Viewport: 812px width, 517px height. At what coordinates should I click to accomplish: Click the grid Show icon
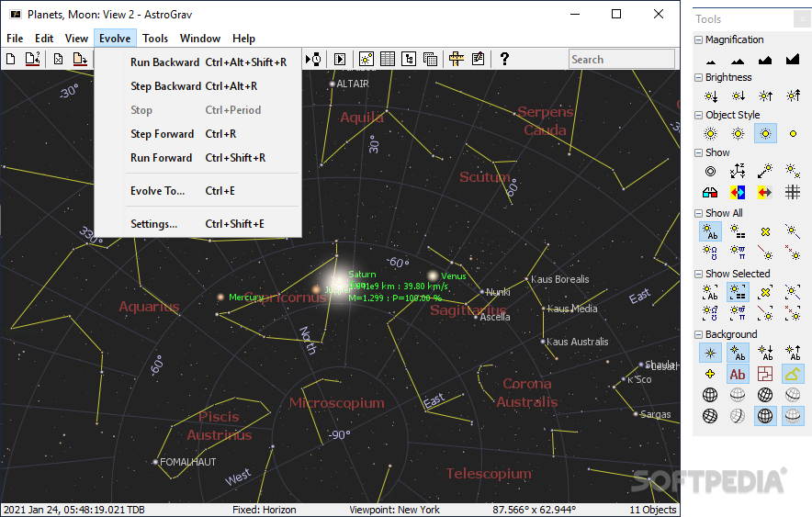(793, 193)
